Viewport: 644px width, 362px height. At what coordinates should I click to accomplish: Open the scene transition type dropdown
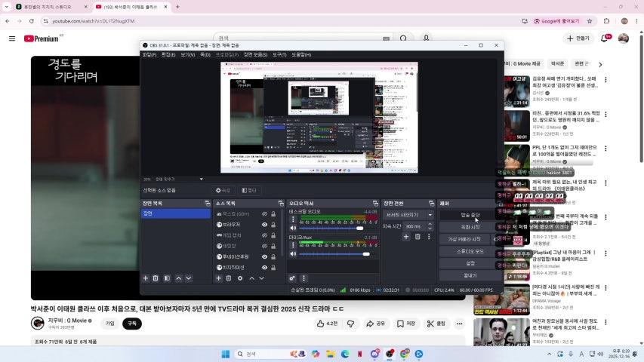tap(408, 215)
